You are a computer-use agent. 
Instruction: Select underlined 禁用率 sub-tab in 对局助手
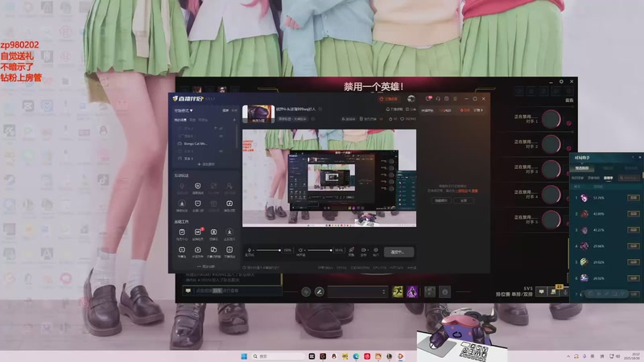tap(609, 178)
